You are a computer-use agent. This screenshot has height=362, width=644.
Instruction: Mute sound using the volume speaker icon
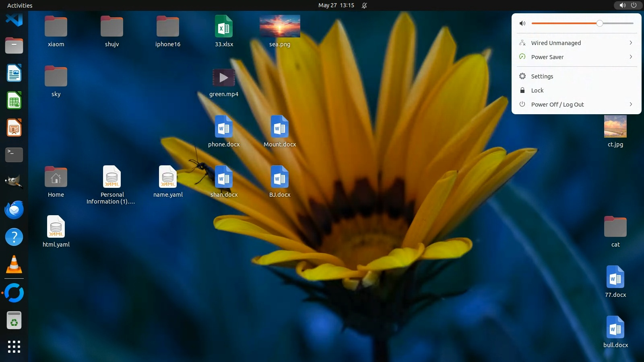coord(522,23)
